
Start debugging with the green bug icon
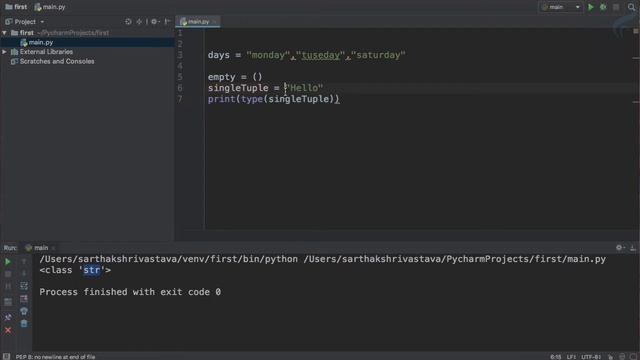pyautogui.click(x=603, y=7)
